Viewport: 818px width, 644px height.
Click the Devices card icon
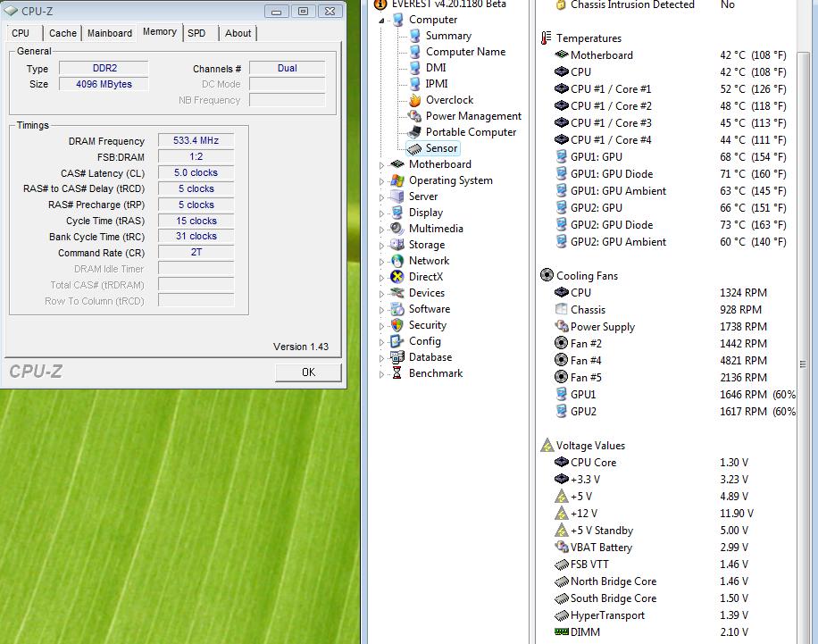397,293
